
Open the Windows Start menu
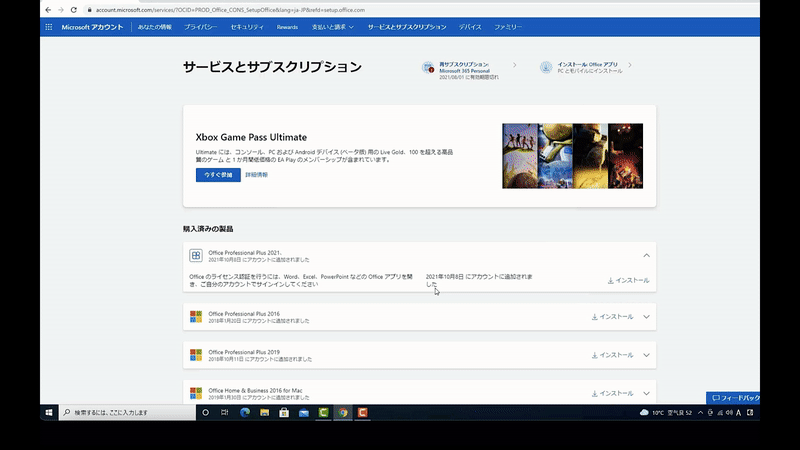pos(49,412)
